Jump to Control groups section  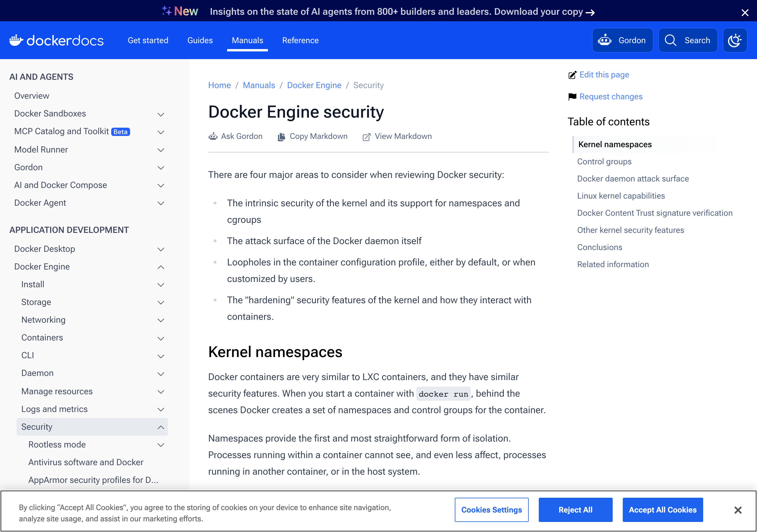tap(604, 161)
